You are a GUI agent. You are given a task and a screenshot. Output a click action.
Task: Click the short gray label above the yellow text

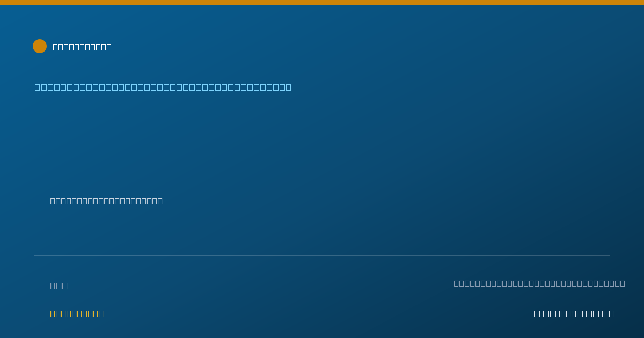59,285
